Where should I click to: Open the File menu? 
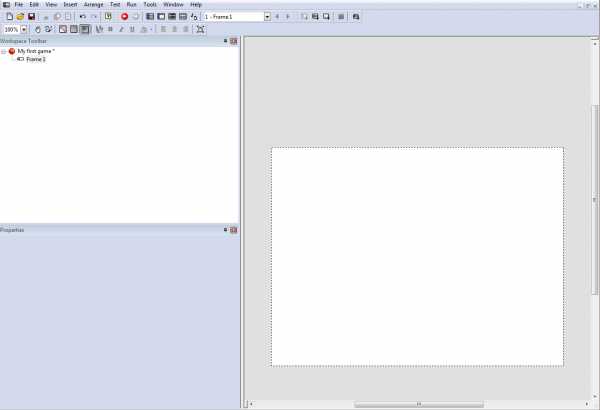[19, 5]
